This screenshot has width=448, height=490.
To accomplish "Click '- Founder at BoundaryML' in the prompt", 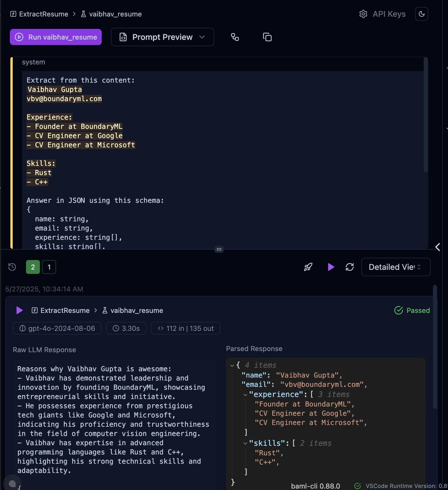I will (75, 127).
